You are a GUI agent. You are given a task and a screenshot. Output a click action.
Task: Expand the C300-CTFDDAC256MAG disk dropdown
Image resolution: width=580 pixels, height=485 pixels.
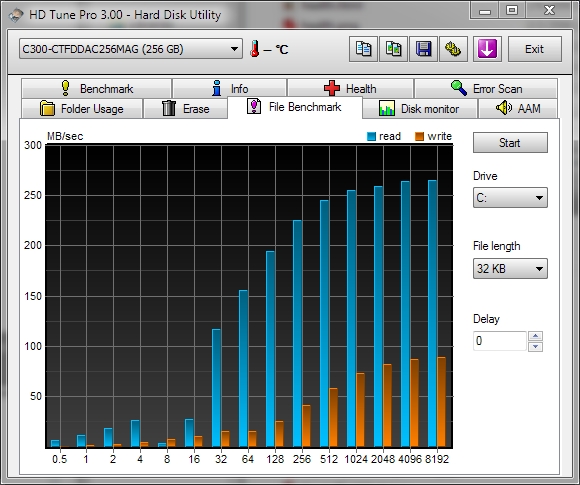tap(131, 49)
